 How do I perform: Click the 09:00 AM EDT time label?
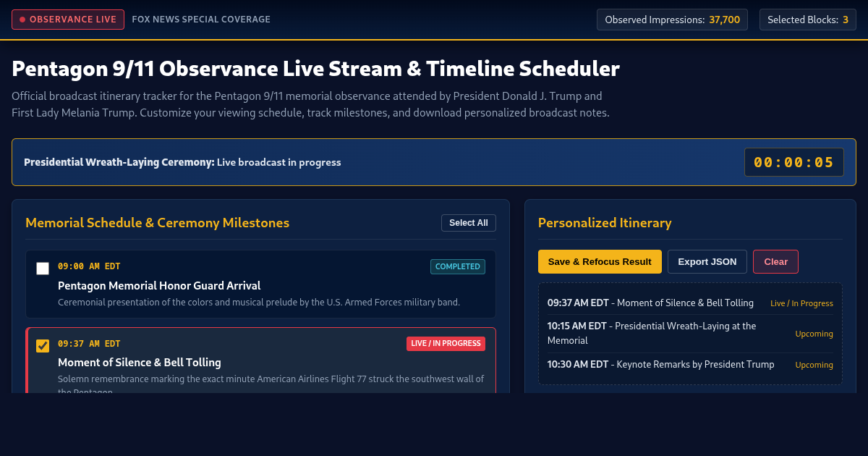click(89, 266)
